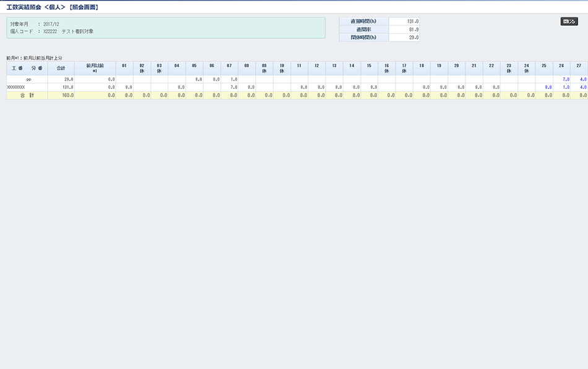This screenshot has width=588, height=369.
Task: Click pp row total 29.0
Action: (x=61, y=79)
